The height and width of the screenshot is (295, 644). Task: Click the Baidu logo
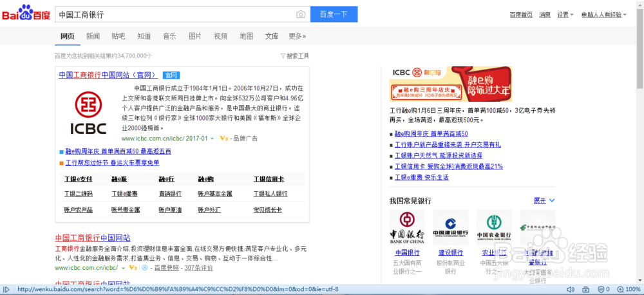click(26, 13)
